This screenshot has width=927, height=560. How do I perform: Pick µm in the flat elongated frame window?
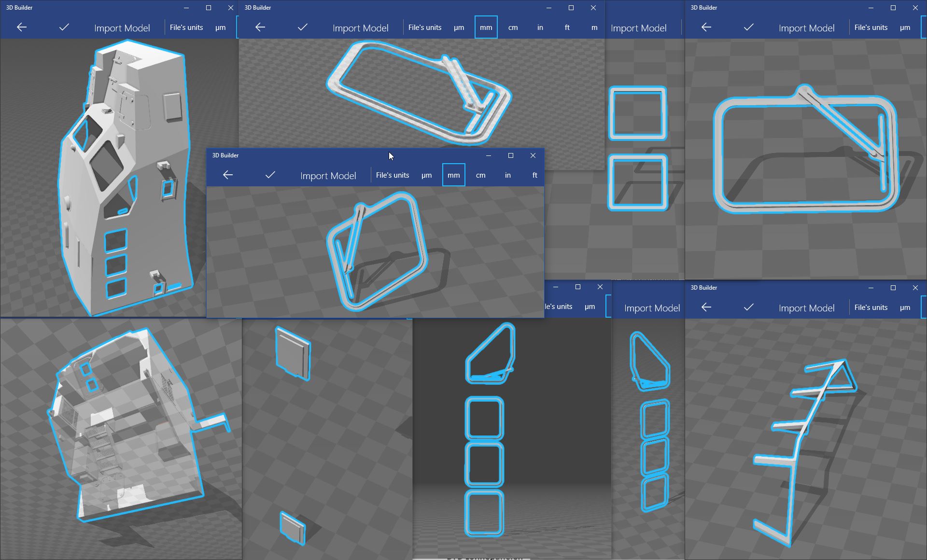[x=459, y=28]
